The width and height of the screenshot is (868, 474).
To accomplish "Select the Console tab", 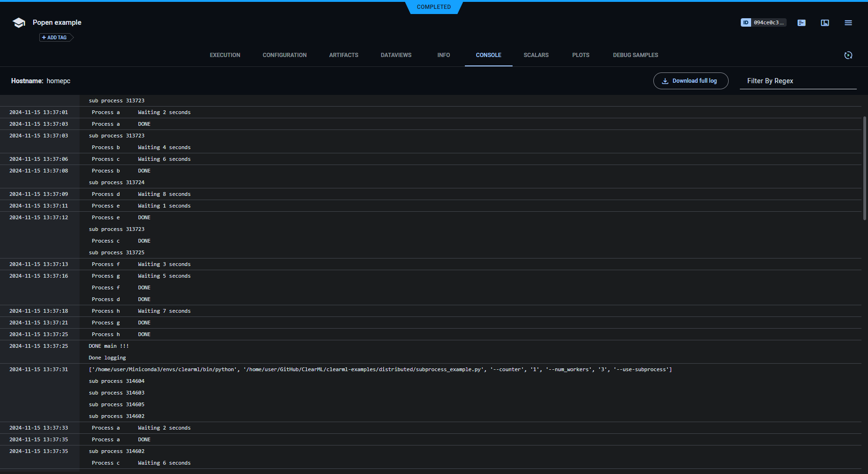I will (x=488, y=55).
